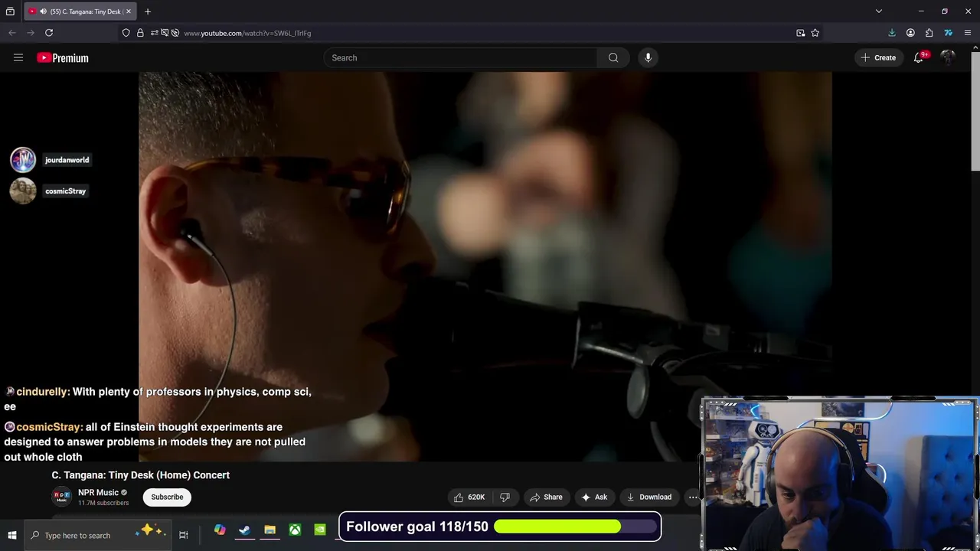The width and height of the screenshot is (980, 551).
Task: Reload the page in browser
Action: click(49, 33)
